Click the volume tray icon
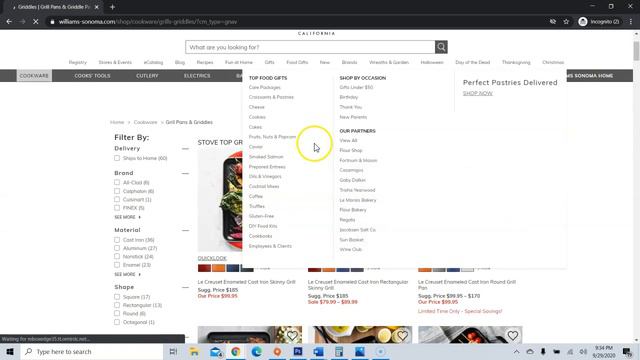 point(583,351)
